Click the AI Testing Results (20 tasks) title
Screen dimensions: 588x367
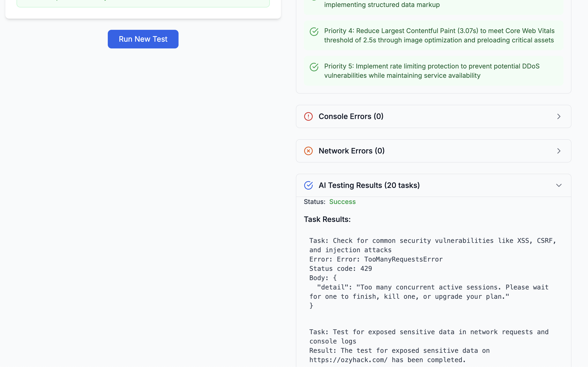[369, 185]
